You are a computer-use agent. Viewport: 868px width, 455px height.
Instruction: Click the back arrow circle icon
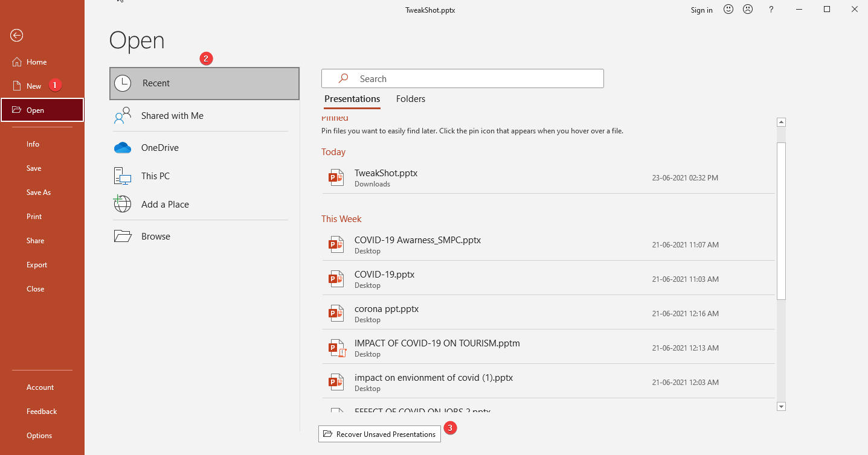tap(17, 36)
